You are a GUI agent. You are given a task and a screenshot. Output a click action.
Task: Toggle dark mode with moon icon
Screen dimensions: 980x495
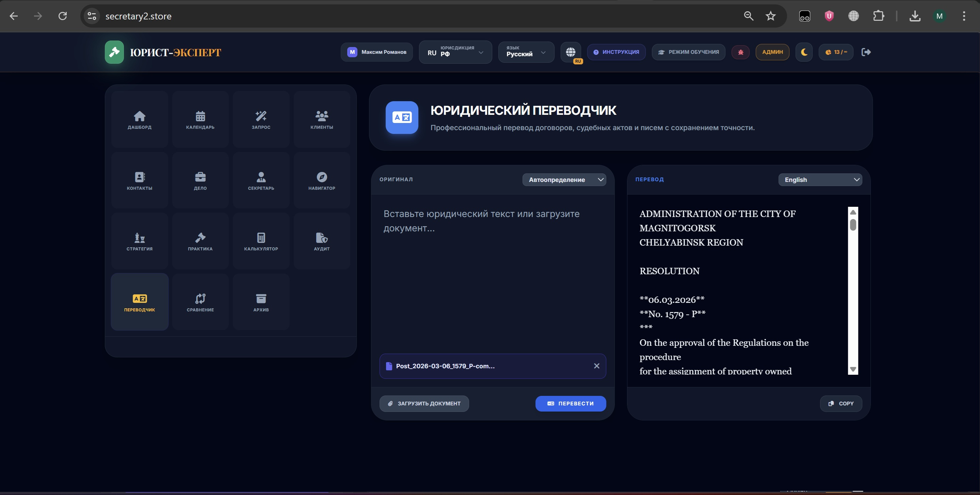(x=804, y=52)
